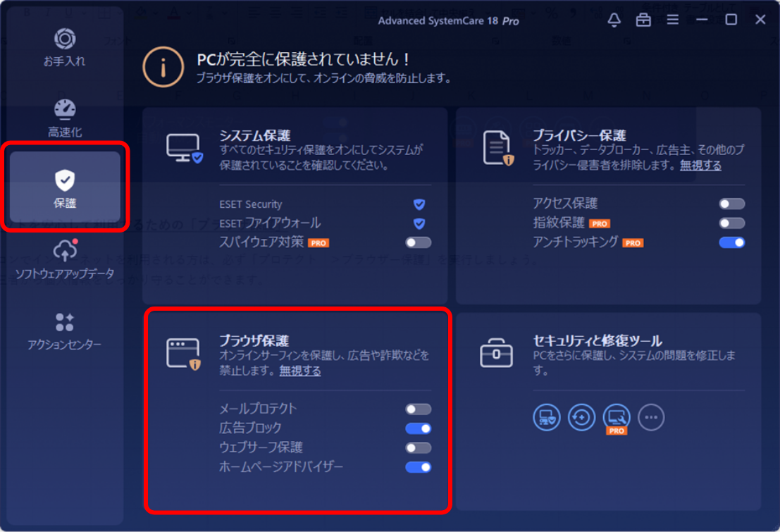This screenshot has height=532, width=780.
Task: Click the ESET Security shield status icon
Action: tap(419, 204)
